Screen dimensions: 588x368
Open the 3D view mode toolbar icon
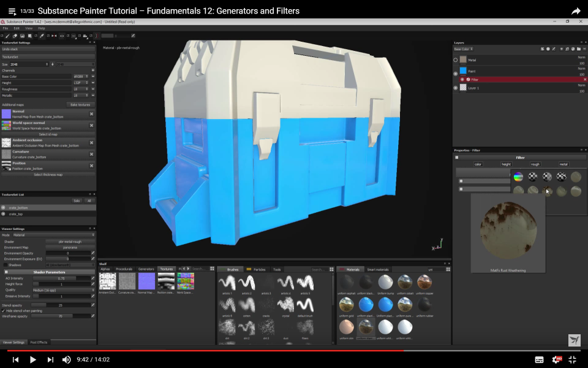coord(73,36)
